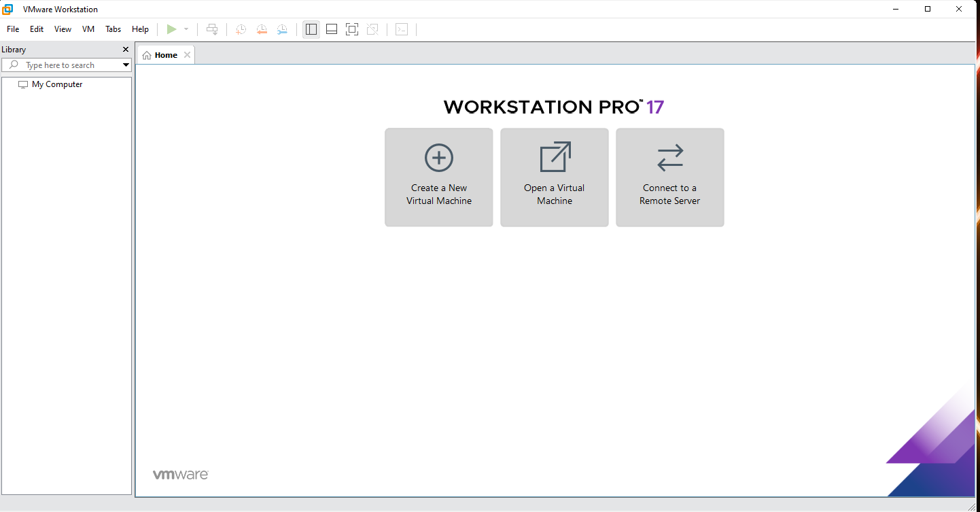Screen dimensions: 980x512
Task: Click the library search field
Action: point(67,65)
